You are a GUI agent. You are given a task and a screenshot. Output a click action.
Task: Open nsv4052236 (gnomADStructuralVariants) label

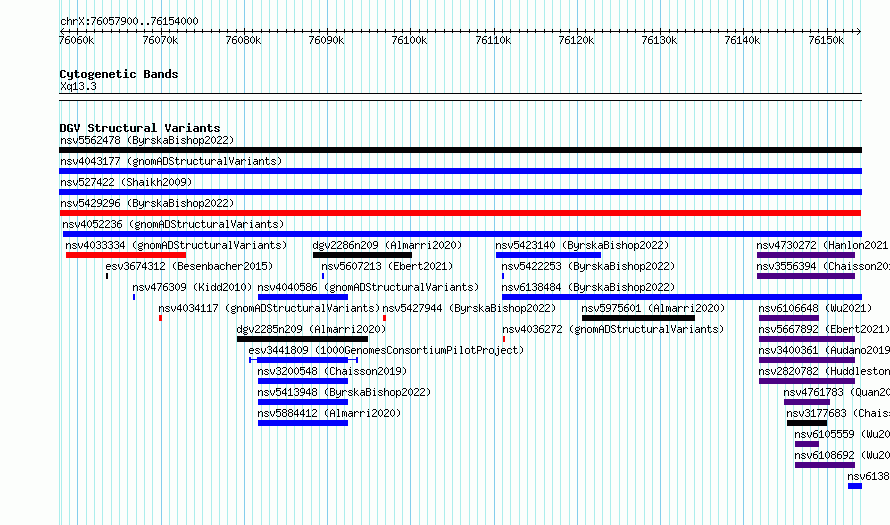(x=173, y=224)
